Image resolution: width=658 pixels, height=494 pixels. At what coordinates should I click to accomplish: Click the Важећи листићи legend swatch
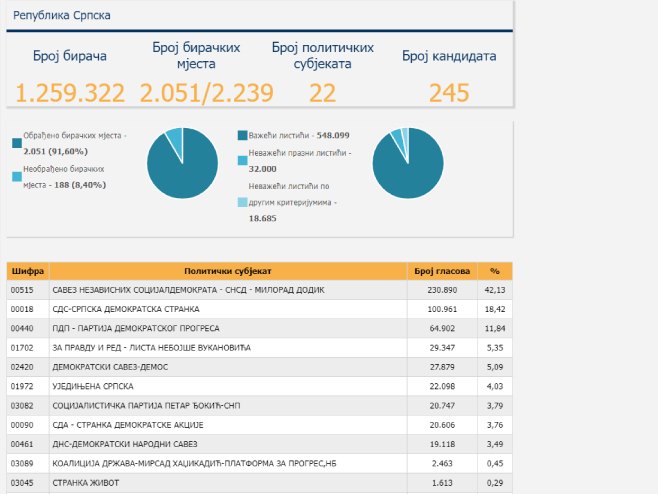coord(243,135)
